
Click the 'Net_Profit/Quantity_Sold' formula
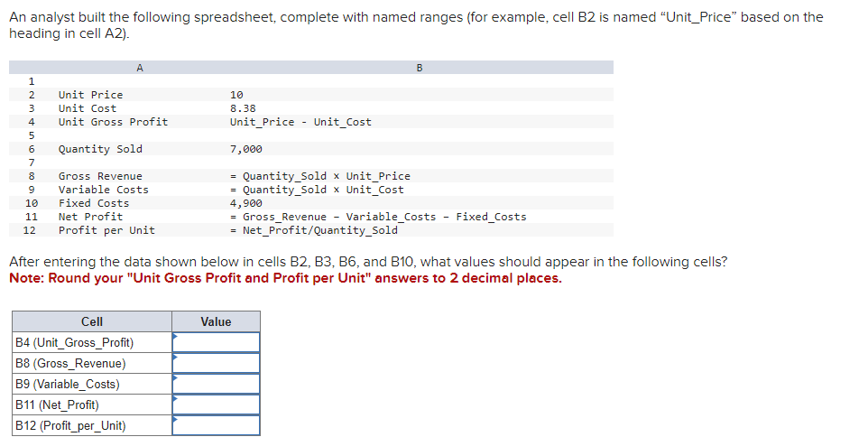[314, 230]
